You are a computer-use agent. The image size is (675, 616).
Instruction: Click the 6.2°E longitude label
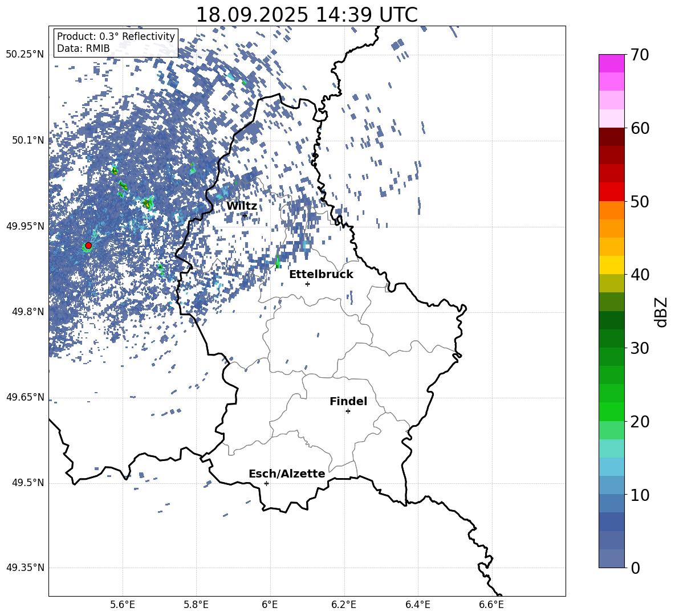(x=344, y=605)
